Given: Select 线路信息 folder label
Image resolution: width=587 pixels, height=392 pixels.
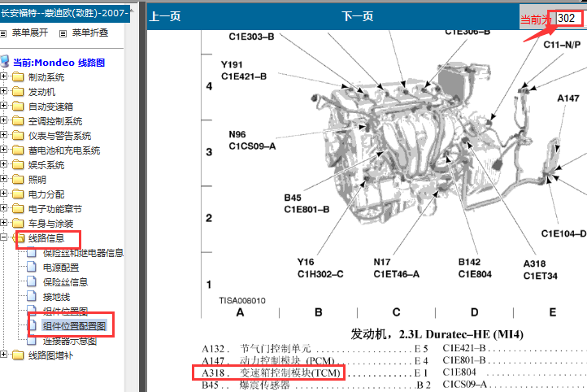Looking at the screenshot, I should (x=46, y=238).
